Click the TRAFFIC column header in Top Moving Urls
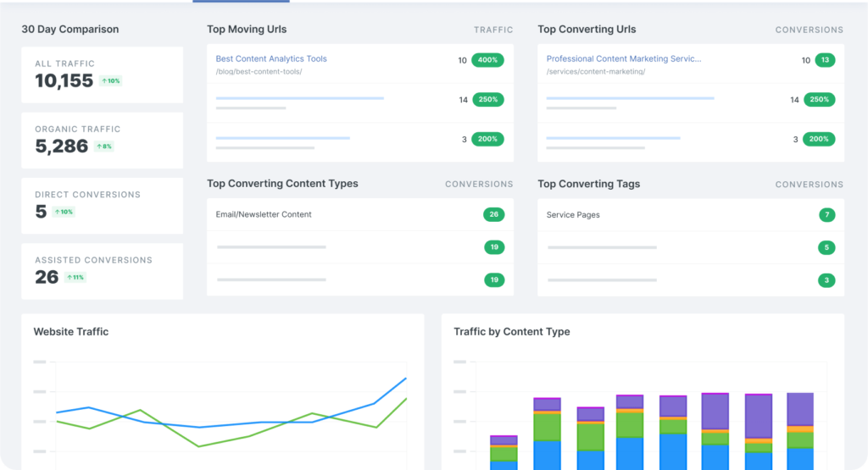 [493, 30]
